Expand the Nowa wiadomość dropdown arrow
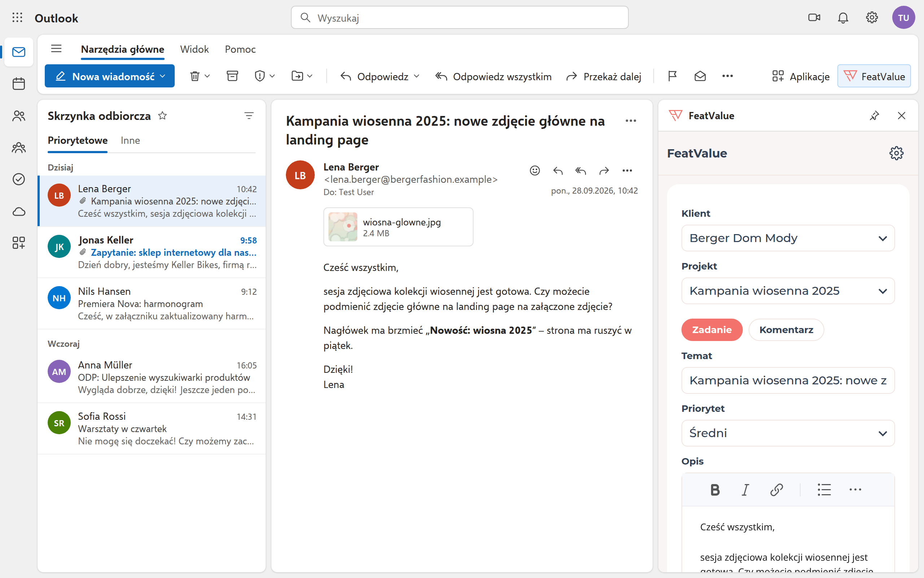 pyautogui.click(x=163, y=76)
